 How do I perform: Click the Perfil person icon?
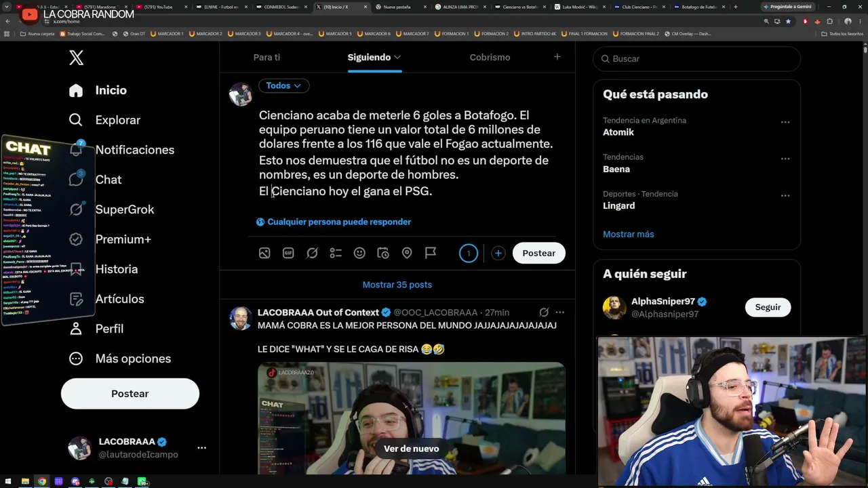[x=76, y=329]
